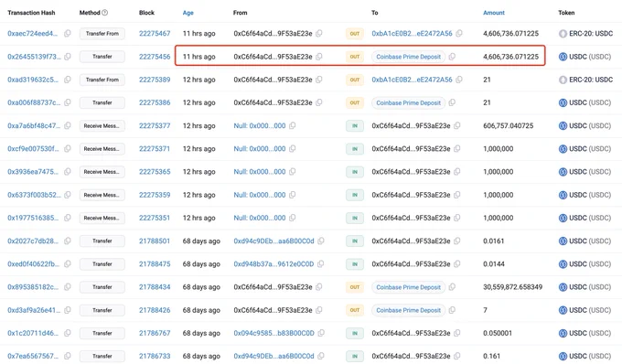Copy From address 0x094c9585...b83B00C0D
The image size is (622, 364).
(x=321, y=333)
